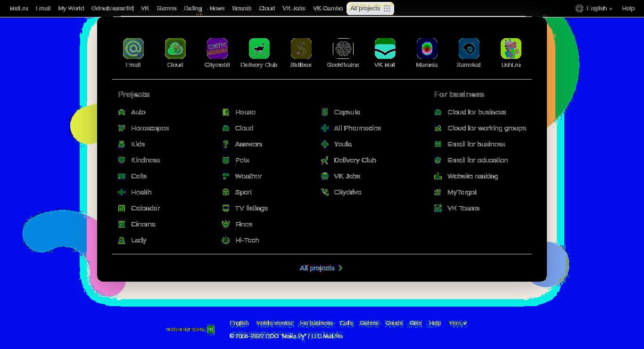Open the Delivery Club app tile icon
The width and height of the screenshot is (644, 349).
pyautogui.click(x=259, y=49)
